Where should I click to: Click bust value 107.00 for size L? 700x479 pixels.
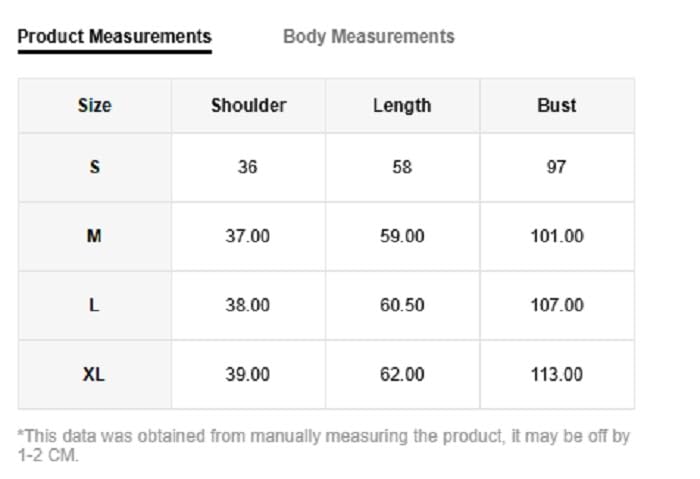point(556,305)
